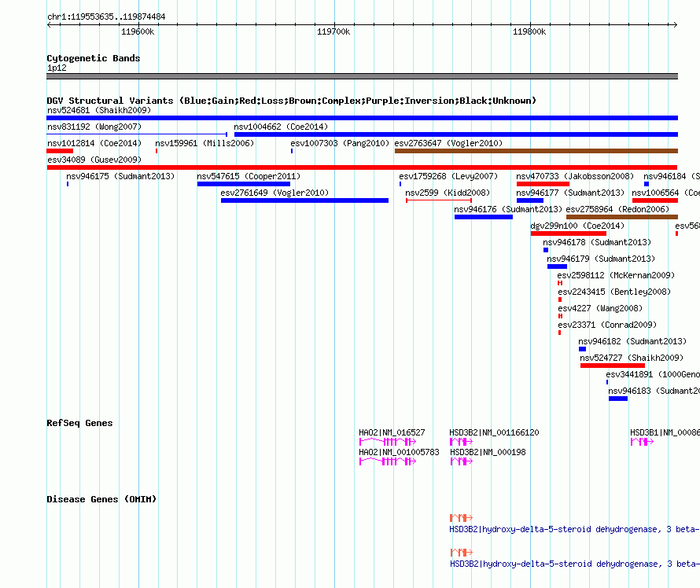Click nsv946178 (Sudmant2013) label
Image resolution: width=700 pixels, height=588 pixels.
597,242
